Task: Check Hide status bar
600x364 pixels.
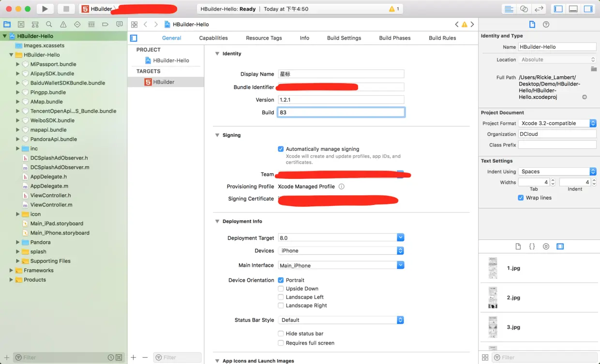Action: tap(281, 334)
